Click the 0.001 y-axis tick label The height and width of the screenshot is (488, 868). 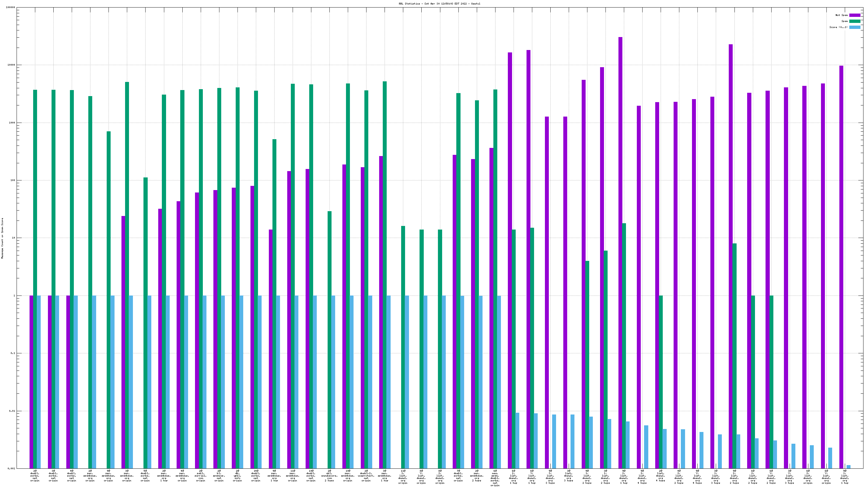click(12, 468)
